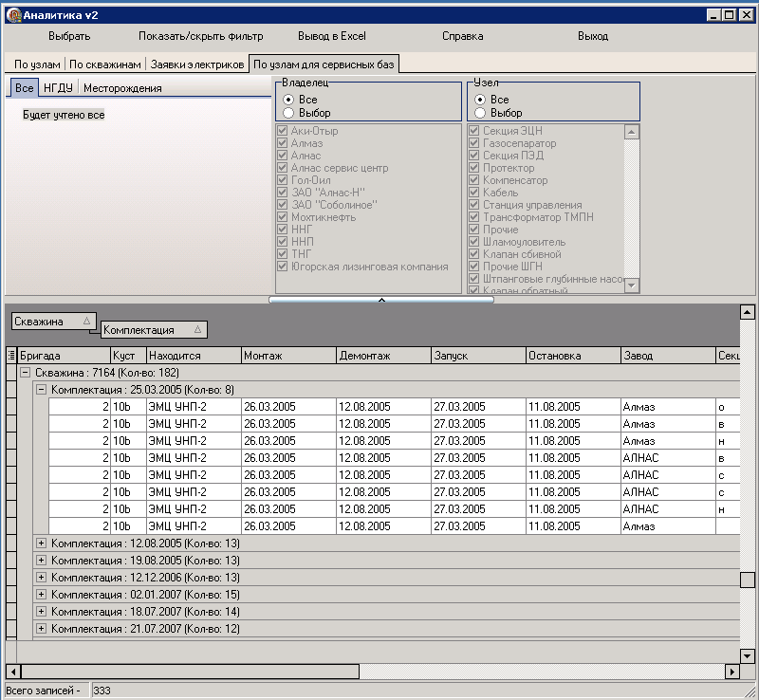Toggle the Протектор checkbox
759x700 pixels.
click(474, 168)
